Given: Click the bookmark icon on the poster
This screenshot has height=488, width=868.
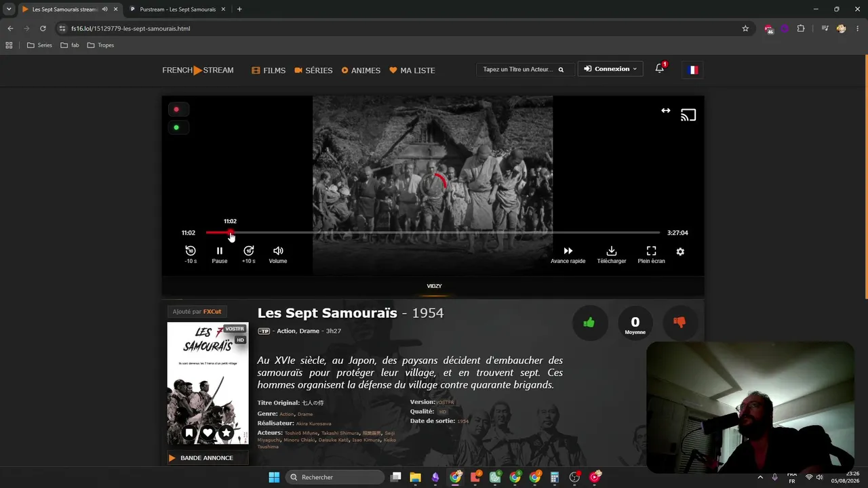Looking at the screenshot, I should [189, 433].
